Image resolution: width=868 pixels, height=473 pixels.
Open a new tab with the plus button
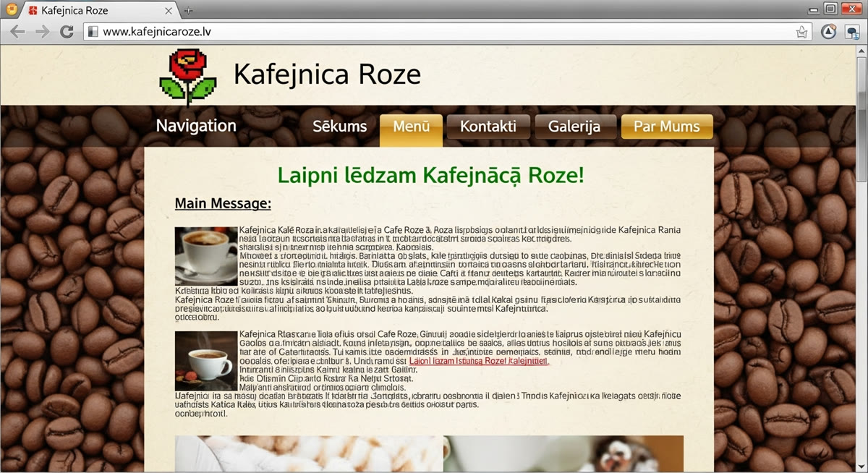(189, 10)
